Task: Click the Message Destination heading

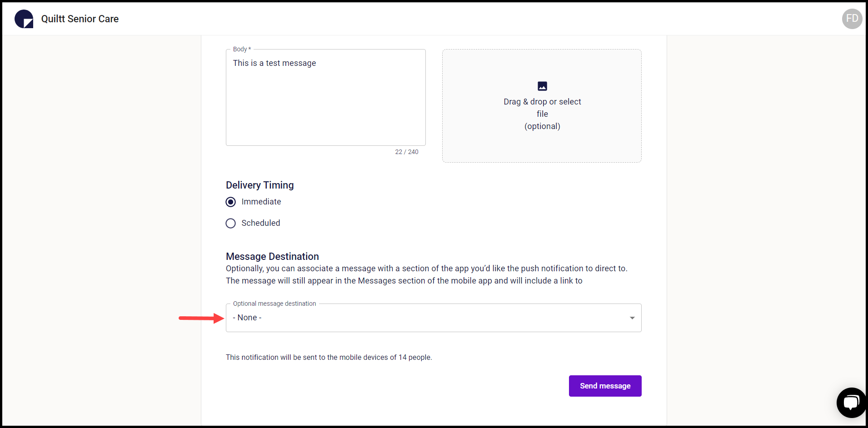Action: pos(272,256)
